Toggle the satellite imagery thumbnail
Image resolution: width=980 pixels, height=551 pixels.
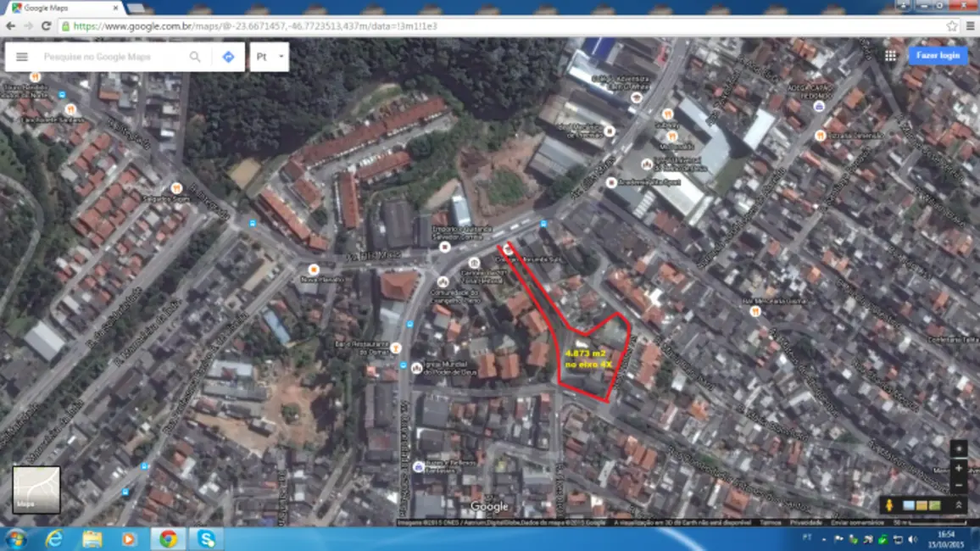point(909,506)
